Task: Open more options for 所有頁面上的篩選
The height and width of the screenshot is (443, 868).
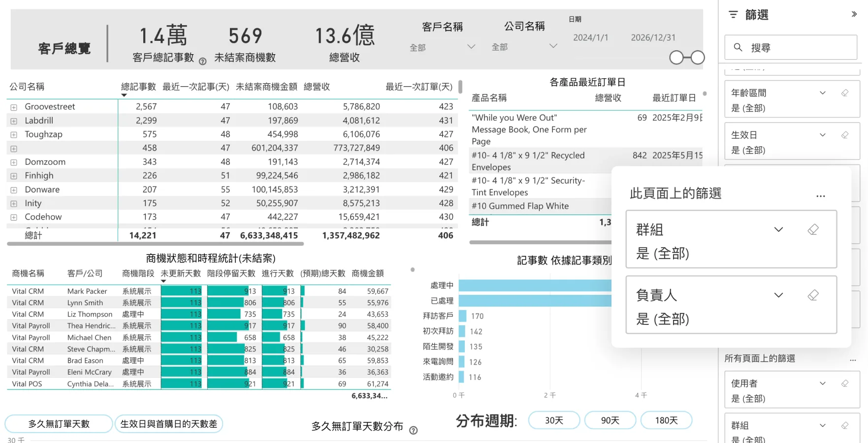Action: point(853,360)
